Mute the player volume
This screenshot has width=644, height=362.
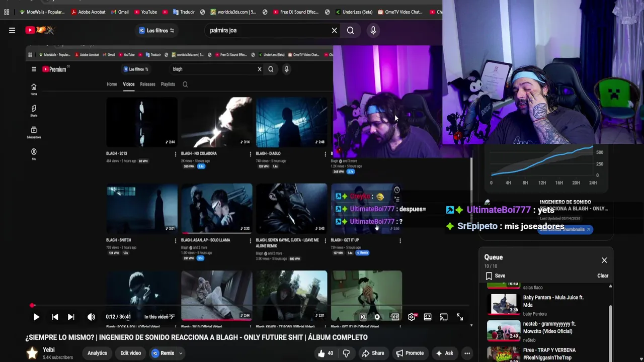(x=91, y=317)
